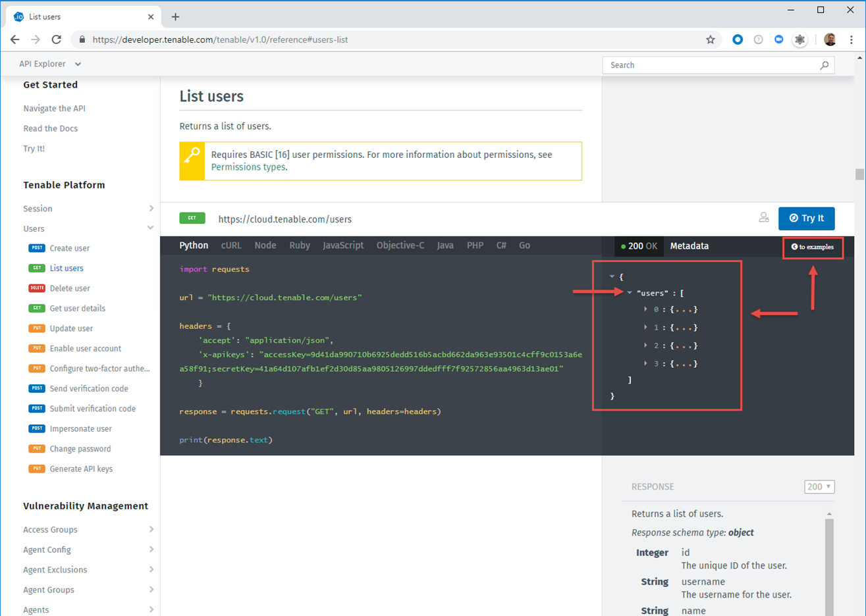
Task: Click the padlock site info icon
Action: (82, 39)
